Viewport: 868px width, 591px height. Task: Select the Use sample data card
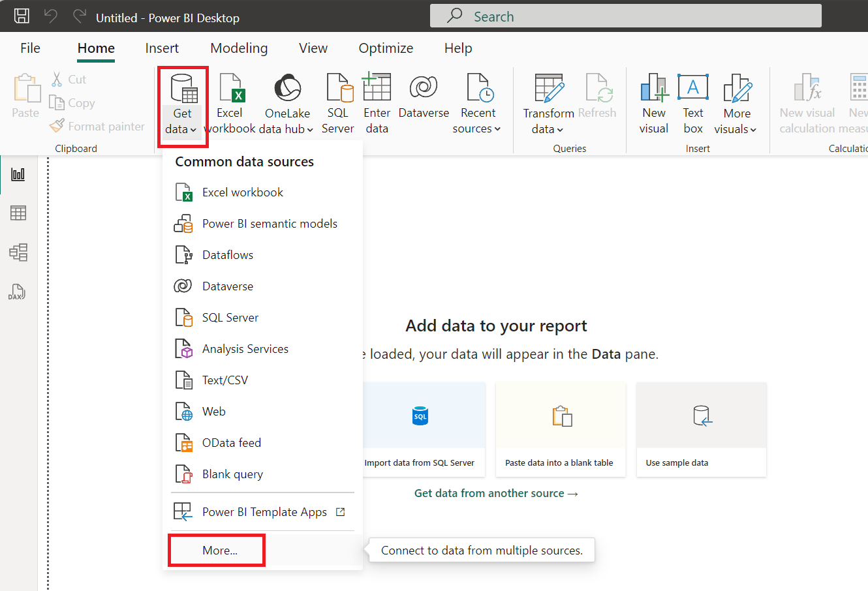coord(701,429)
